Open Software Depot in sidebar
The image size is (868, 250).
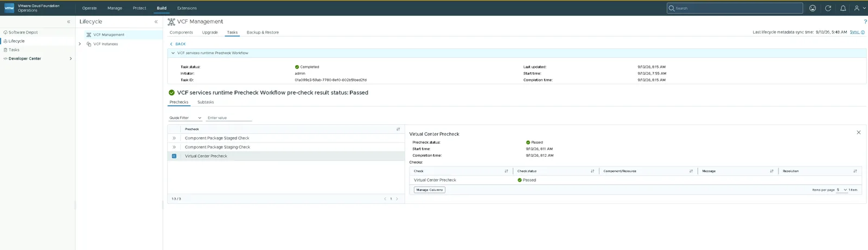tap(23, 33)
